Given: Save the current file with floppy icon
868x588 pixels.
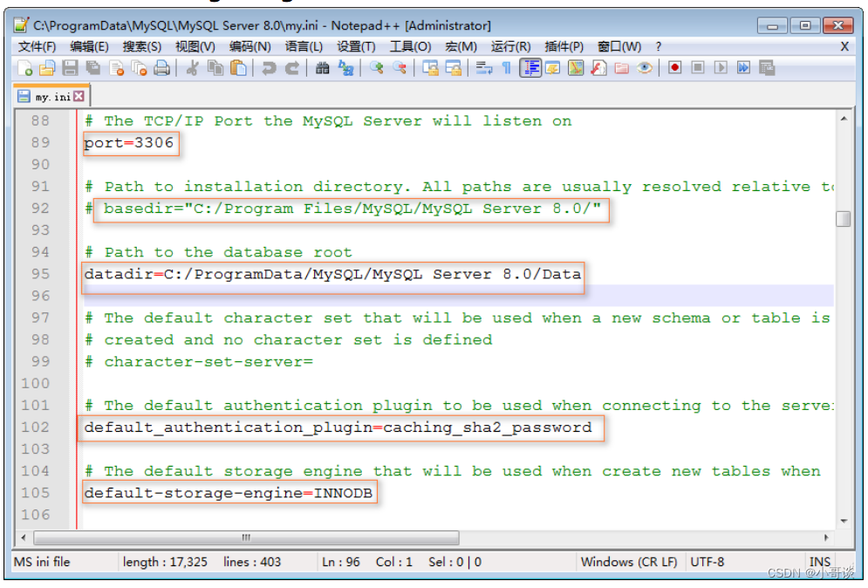Looking at the screenshot, I should point(70,68).
